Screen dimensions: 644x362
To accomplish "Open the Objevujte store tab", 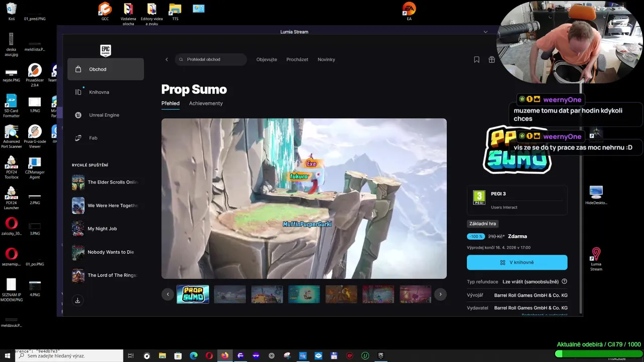I will pyautogui.click(x=267, y=59).
